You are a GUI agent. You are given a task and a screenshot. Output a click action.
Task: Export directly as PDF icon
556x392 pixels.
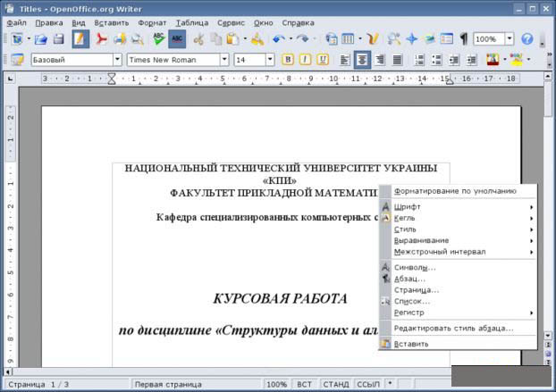click(x=101, y=39)
